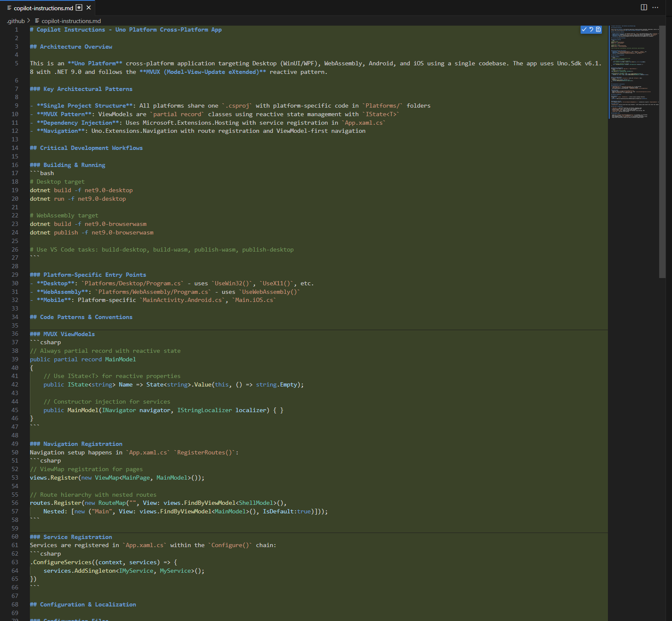Click 'dotnet publish -f net9.0-browserwasm' line
The height and width of the screenshot is (621, 672).
click(91, 232)
